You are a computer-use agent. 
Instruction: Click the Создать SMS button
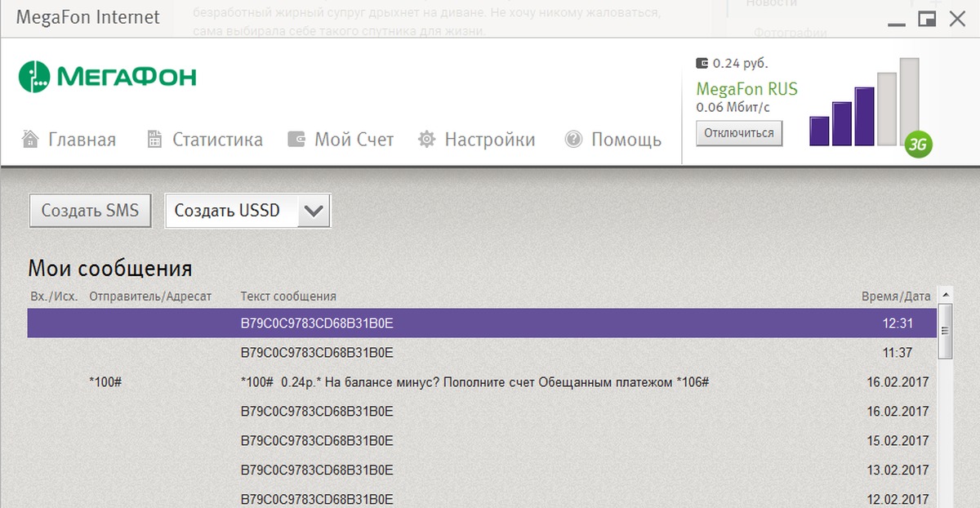coord(90,211)
